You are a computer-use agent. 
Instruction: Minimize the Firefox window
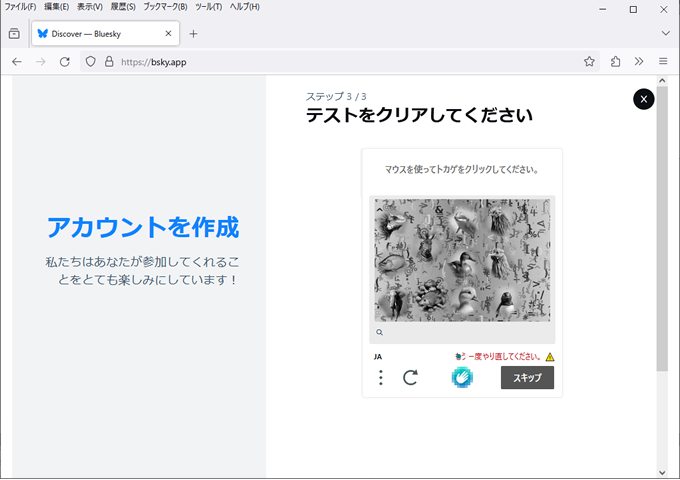pyautogui.click(x=602, y=9)
